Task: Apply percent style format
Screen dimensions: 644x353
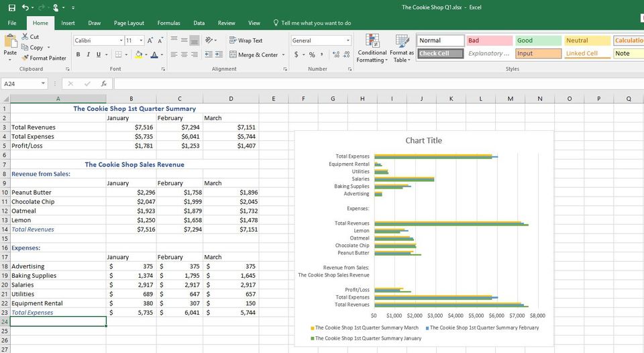Action: point(312,54)
